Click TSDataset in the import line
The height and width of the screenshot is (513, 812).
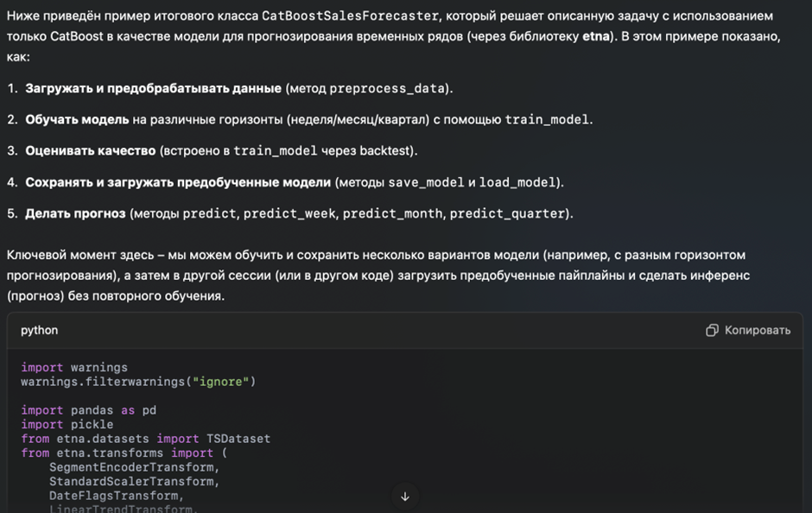[x=238, y=439]
